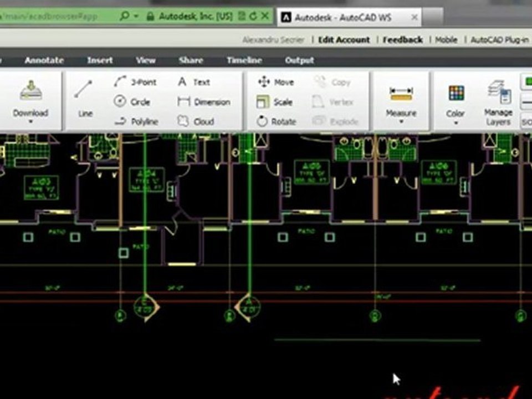Expand the address bar dropdown arrow
The width and height of the screenshot is (532, 399).
(x=136, y=16)
